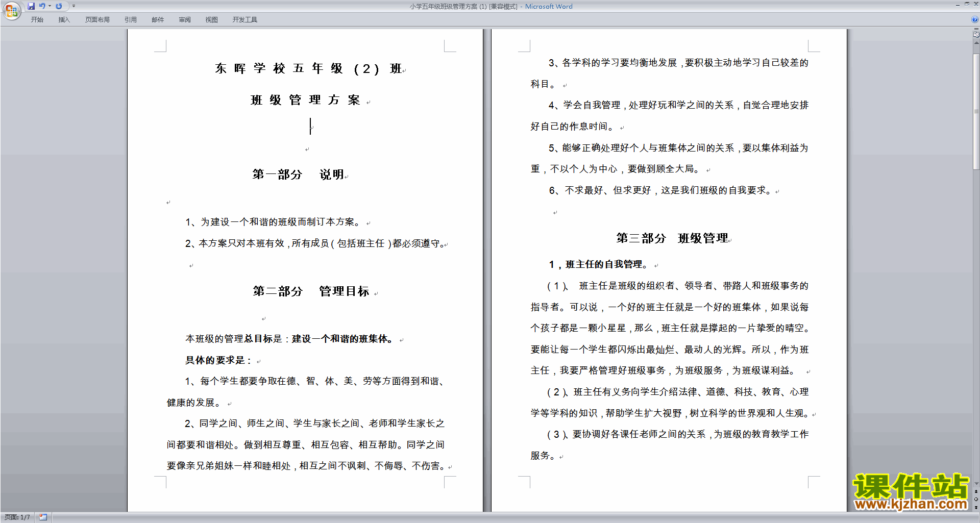
Task: Open Word Help blue question icon
Action: pos(975,19)
